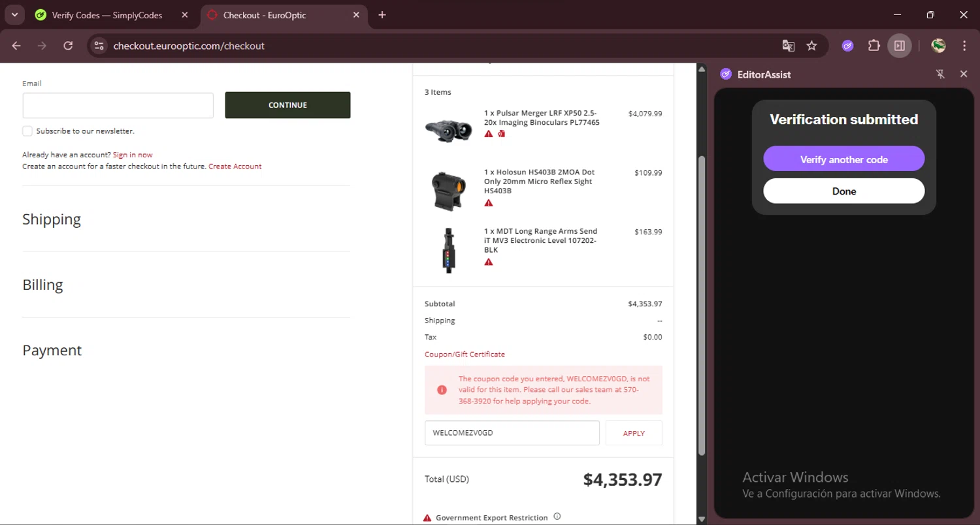Check the Subscribe to our newsletter box

pos(27,131)
